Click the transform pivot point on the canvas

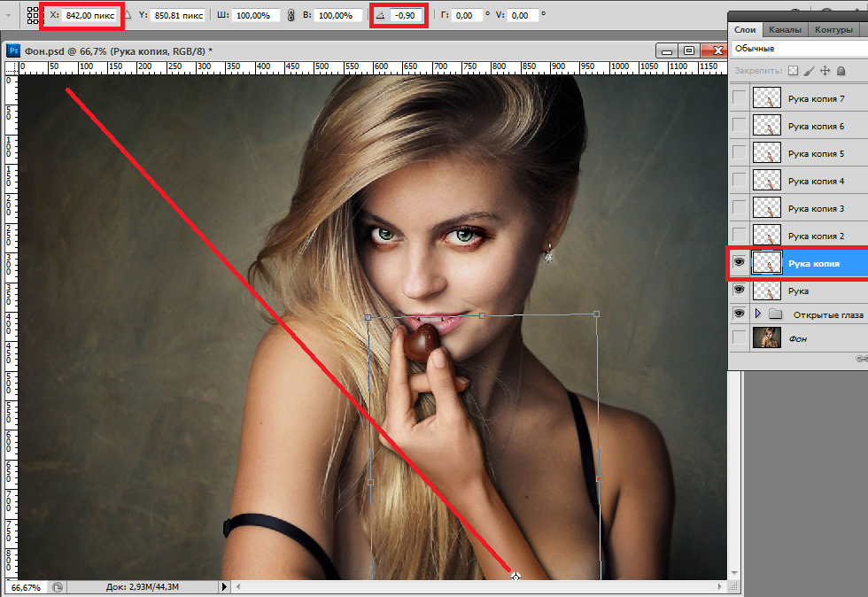[515, 577]
